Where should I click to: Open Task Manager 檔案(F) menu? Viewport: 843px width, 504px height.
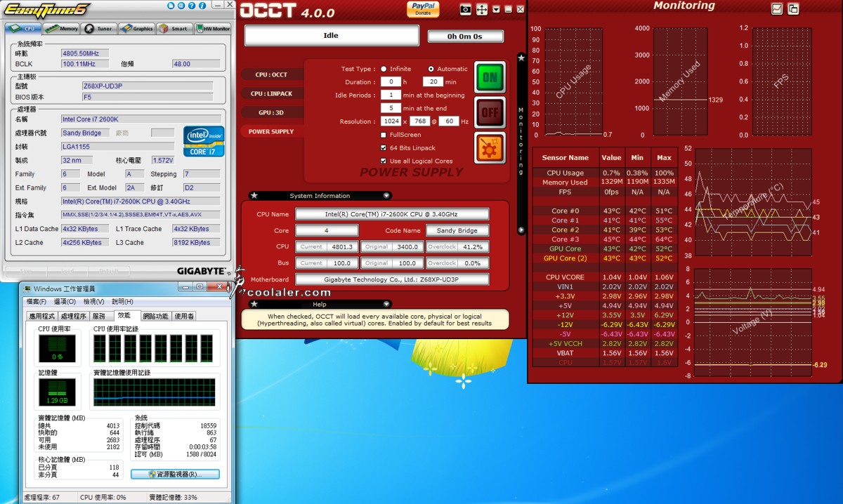point(37,302)
